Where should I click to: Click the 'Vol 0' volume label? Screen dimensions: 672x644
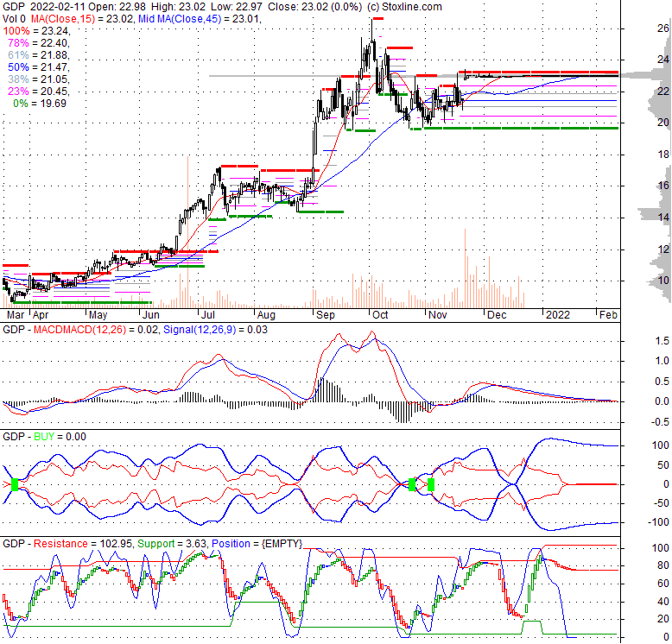[14, 19]
